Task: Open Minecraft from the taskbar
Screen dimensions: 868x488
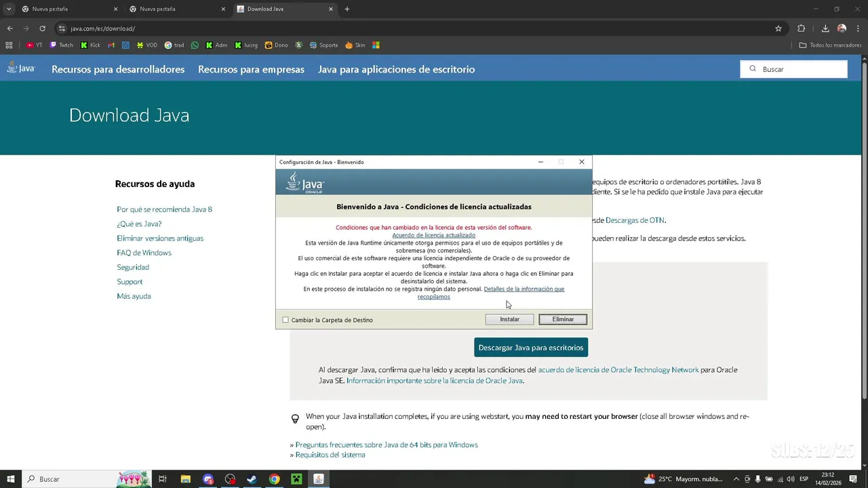Action: (x=296, y=479)
